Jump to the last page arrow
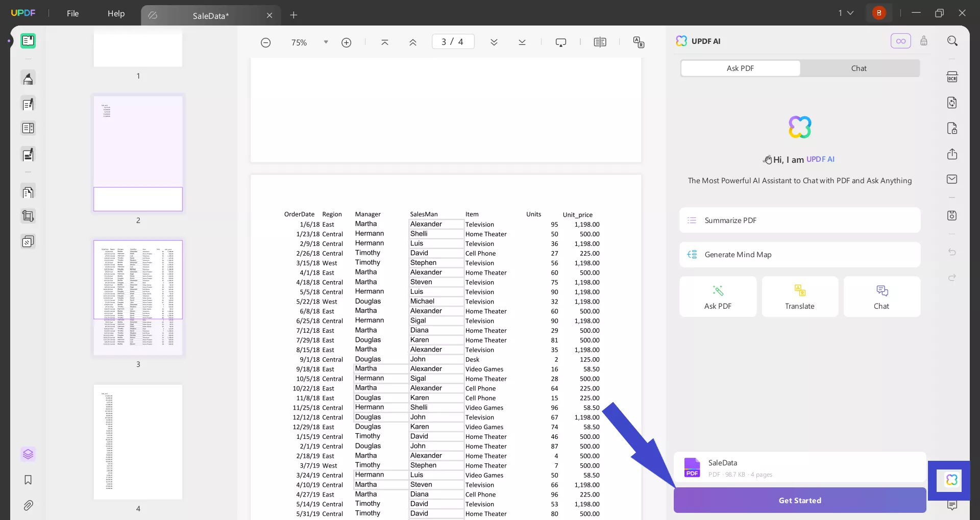Image resolution: width=980 pixels, height=520 pixels. (522, 42)
